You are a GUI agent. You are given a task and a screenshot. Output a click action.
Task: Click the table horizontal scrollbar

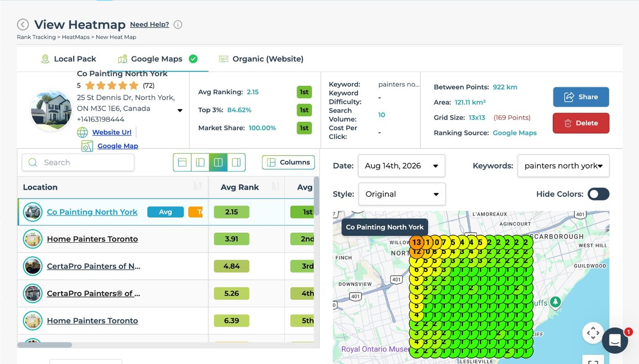click(45, 345)
